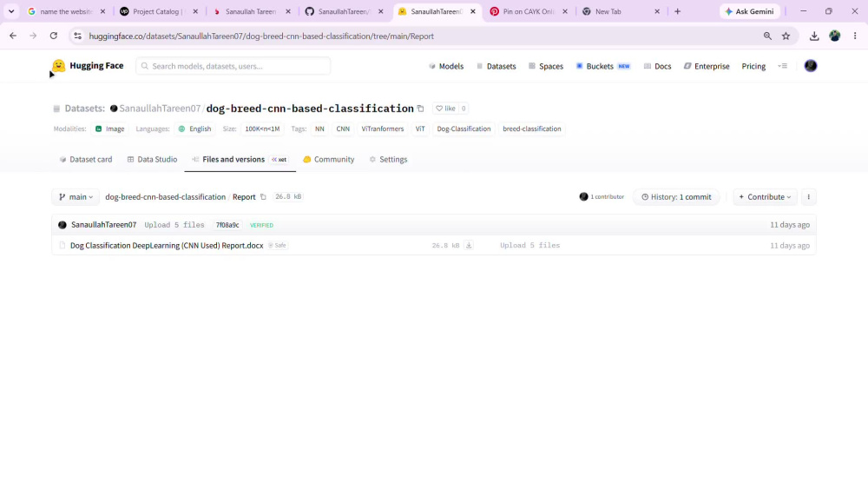Screen dimensions: 868x489
Task: Open Enterprise in the top navigation
Action: click(x=707, y=66)
